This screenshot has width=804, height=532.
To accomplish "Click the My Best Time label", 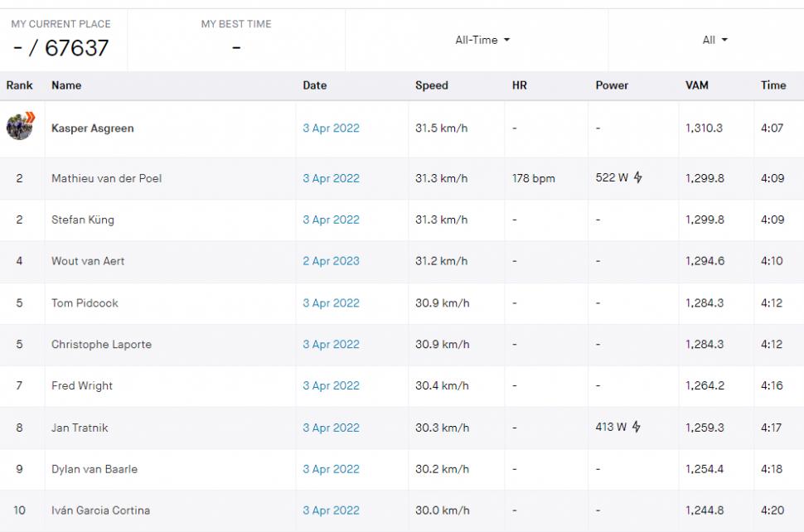I will 236,24.
